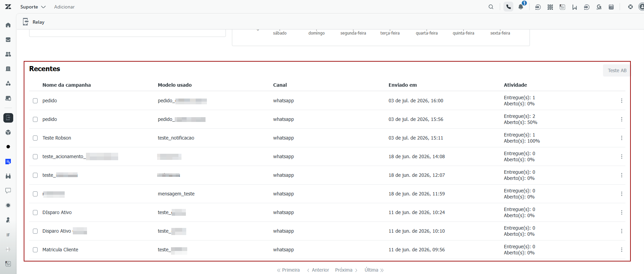Open options for Matricula Cliente row

click(x=622, y=250)
